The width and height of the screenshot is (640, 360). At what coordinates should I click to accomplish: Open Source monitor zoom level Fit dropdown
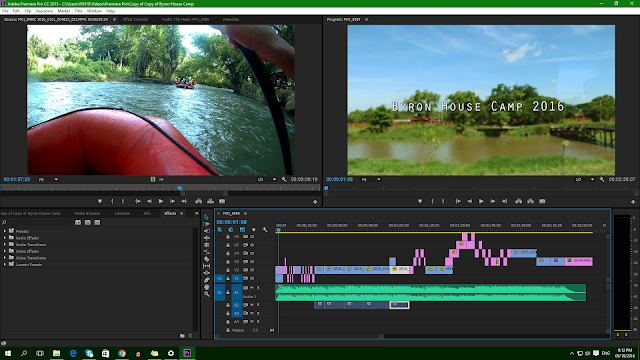tap(48, 179)
